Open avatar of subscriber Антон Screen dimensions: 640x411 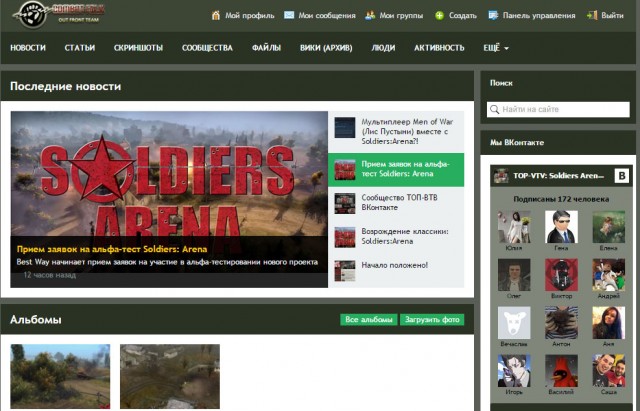[x=561, y=323]
